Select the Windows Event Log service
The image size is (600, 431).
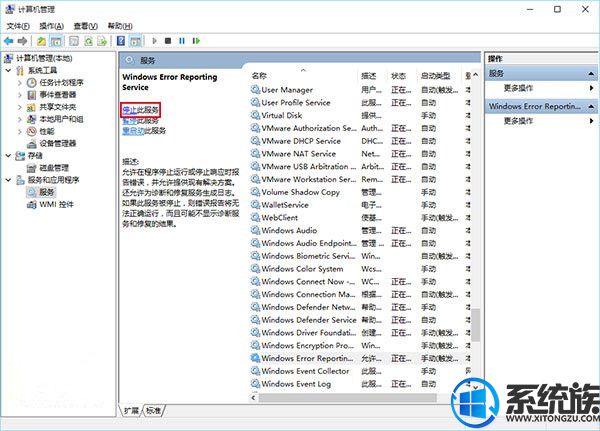tap(360, 384)
